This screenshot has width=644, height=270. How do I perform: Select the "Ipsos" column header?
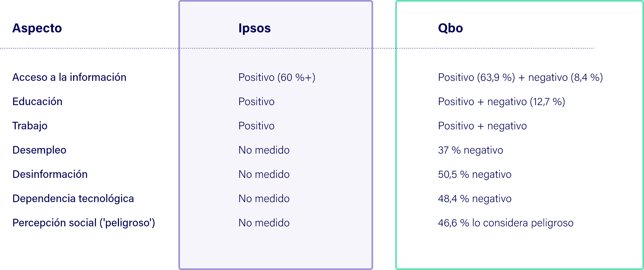pyautogui.click(x=254, y=28)
